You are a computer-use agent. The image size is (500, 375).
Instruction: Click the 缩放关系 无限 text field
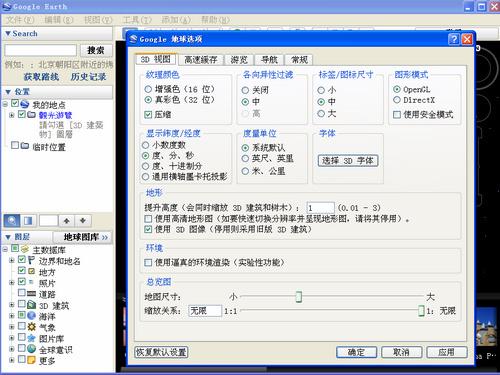point(205,311)
